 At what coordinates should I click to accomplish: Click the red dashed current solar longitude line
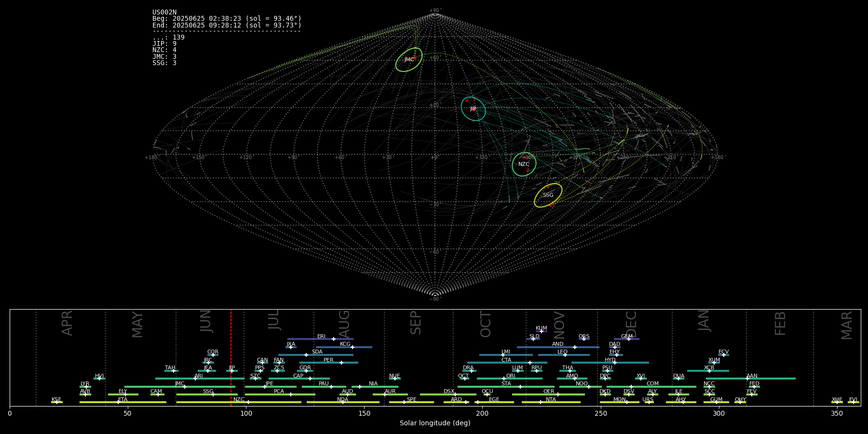(231, 357)
